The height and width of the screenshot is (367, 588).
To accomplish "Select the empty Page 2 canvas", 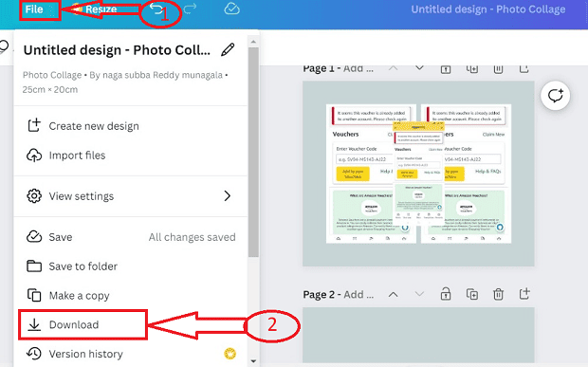I will coord(418,335).
